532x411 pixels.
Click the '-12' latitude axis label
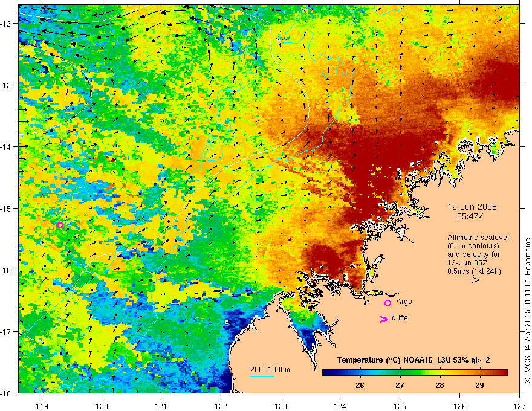click(7, 24)
